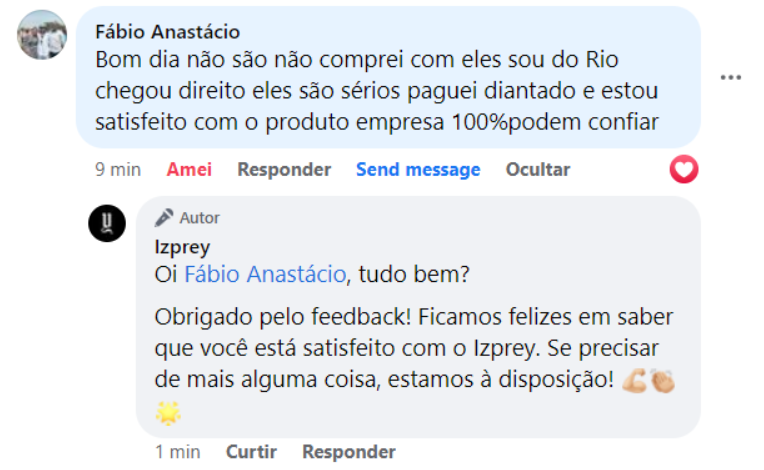Image resolution: width=764 pixels, height=470 pixels.
Task: Click the "Send message" link
Action: pyautogui.click(x=418, y=170)
